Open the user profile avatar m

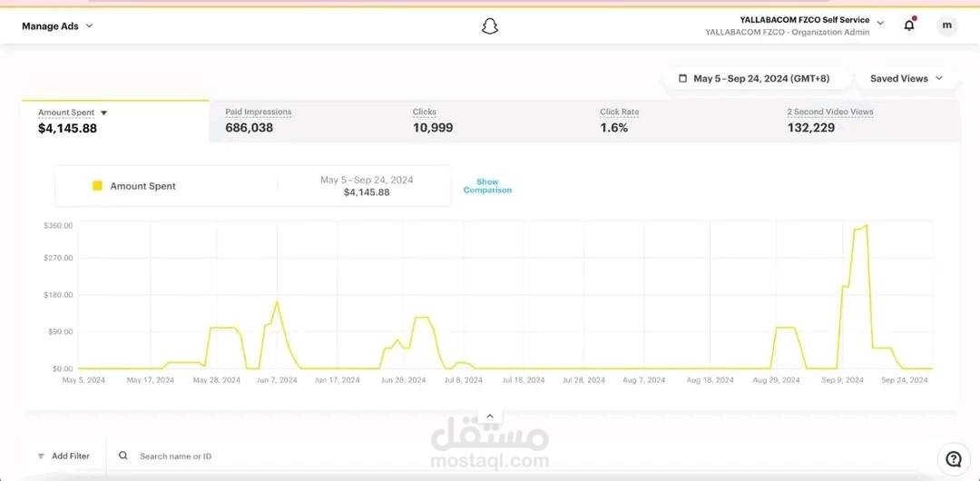tap(946, 25)
